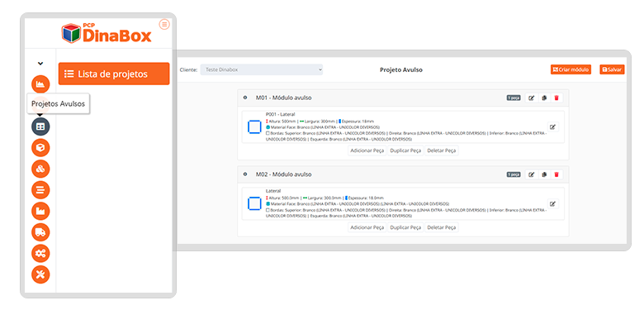Duplicate module M02 using copy icon
644x310 pixels.
click(544, 174)
